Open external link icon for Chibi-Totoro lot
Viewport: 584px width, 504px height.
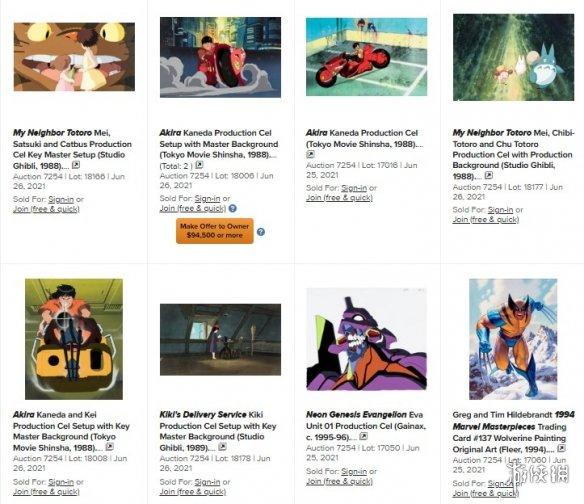click(x=489, y=175)
